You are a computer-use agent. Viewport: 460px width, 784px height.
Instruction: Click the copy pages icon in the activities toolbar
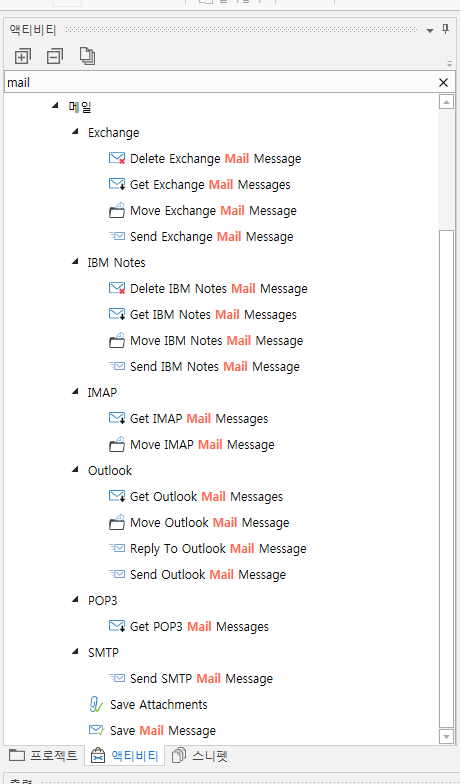[88, 56]
